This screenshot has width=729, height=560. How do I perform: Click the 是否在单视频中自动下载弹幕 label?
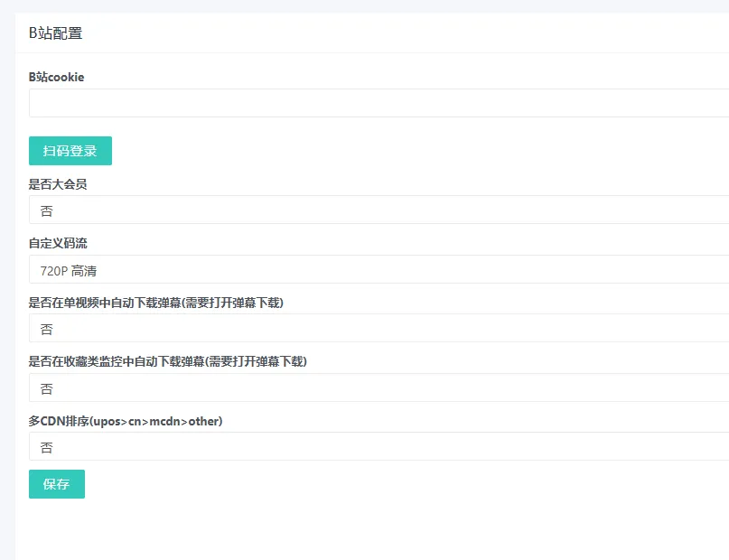(156, 303)
